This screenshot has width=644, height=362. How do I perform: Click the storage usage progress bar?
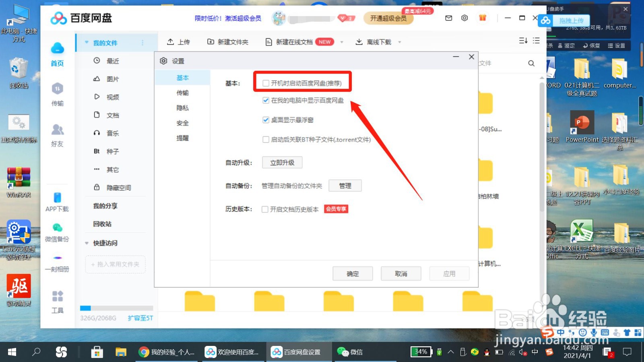point(116,308)
